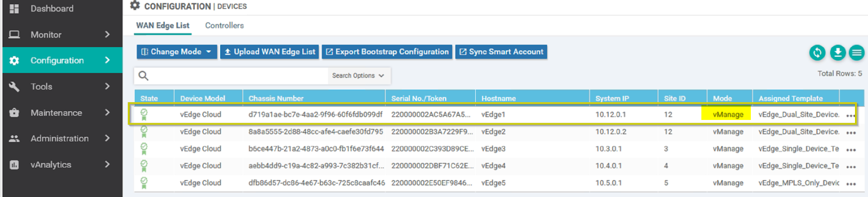Image resolution: width=868 pixels, height=197 pixels.
Task: Click the Configuration header gear icon
Action: coord(135,5)
